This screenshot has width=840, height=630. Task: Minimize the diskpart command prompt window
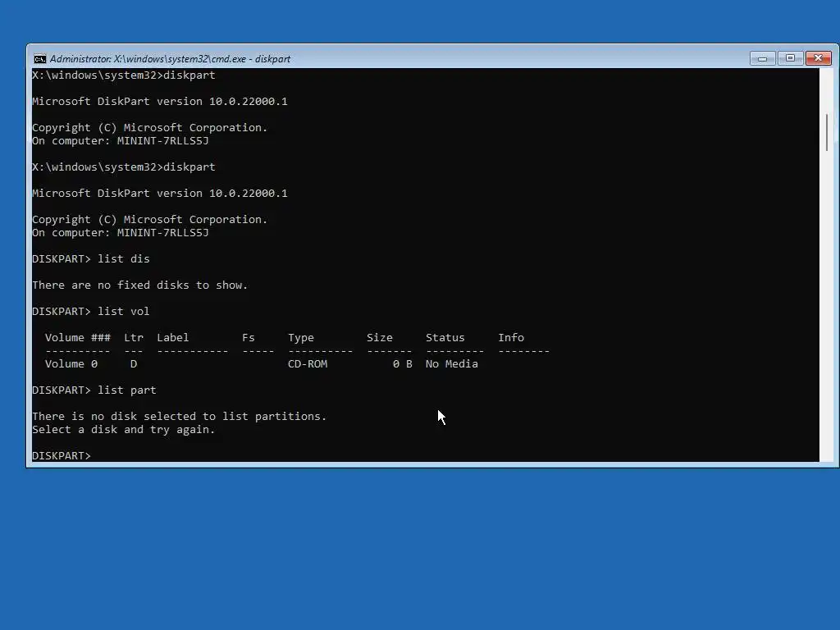[762, 58]
